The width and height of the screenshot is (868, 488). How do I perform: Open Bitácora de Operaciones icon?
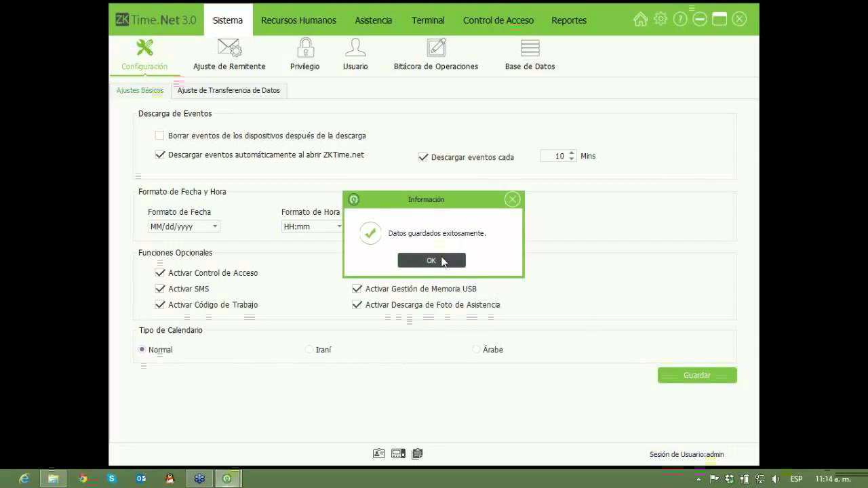436,47
